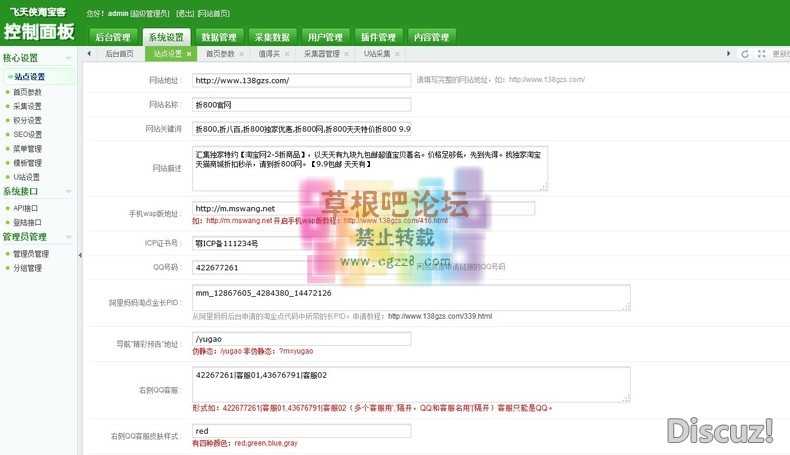Select 模板管理 in sidebar
This screenshot has height=455, width=790.
(27, 163)
